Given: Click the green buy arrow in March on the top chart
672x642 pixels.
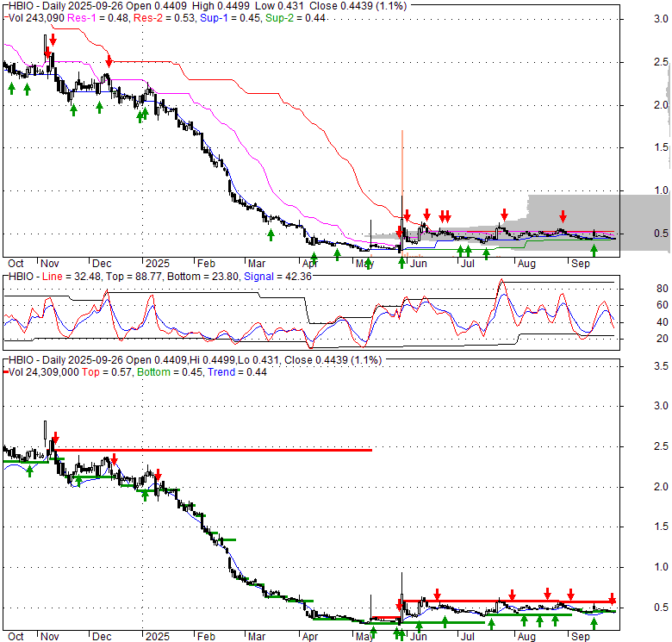Looking at the screenshot, I should 271,234.
